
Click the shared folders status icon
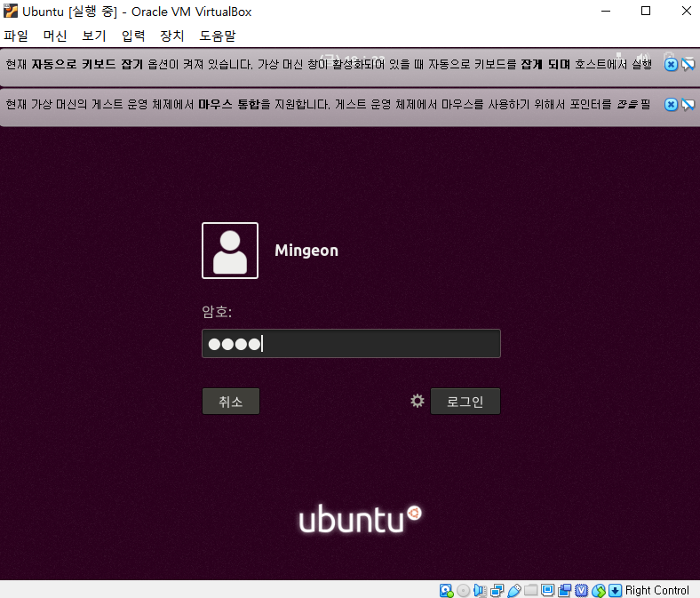point(531,590)
